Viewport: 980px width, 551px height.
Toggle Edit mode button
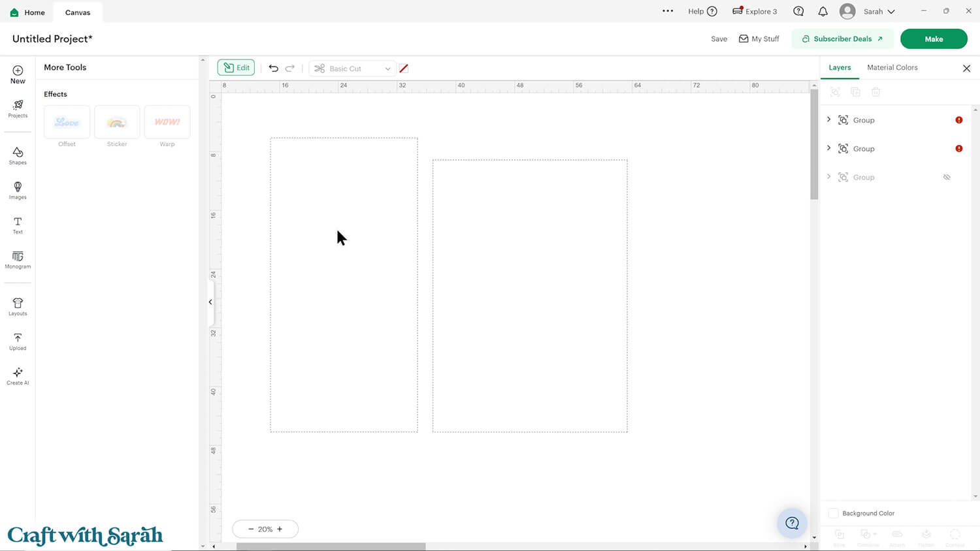236,68
